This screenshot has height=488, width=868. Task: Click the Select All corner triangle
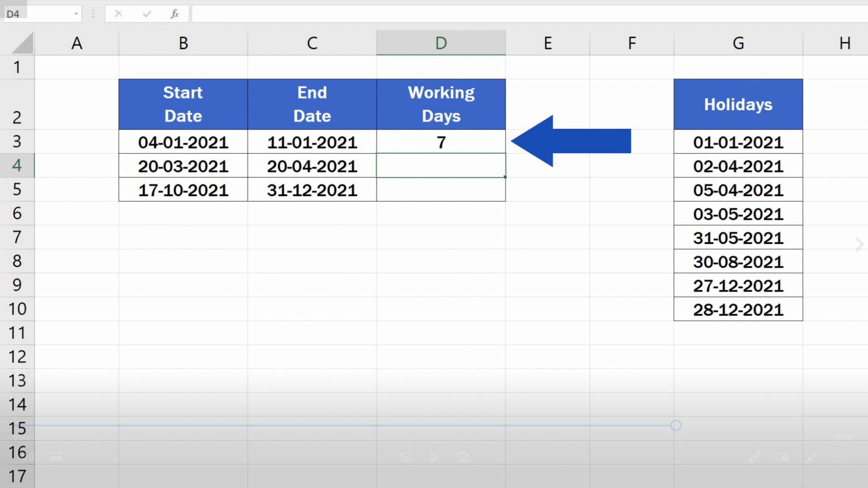(23, 43)
